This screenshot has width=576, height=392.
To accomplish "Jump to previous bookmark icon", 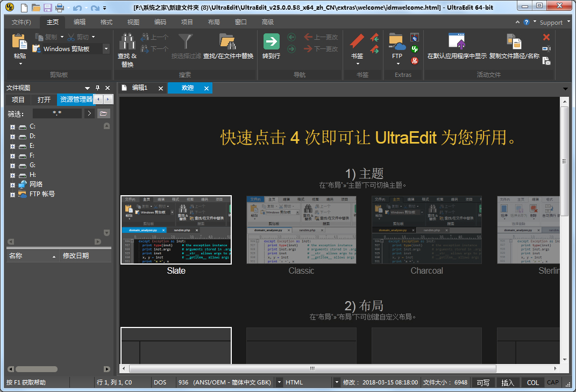I will (x=375, y=37).
